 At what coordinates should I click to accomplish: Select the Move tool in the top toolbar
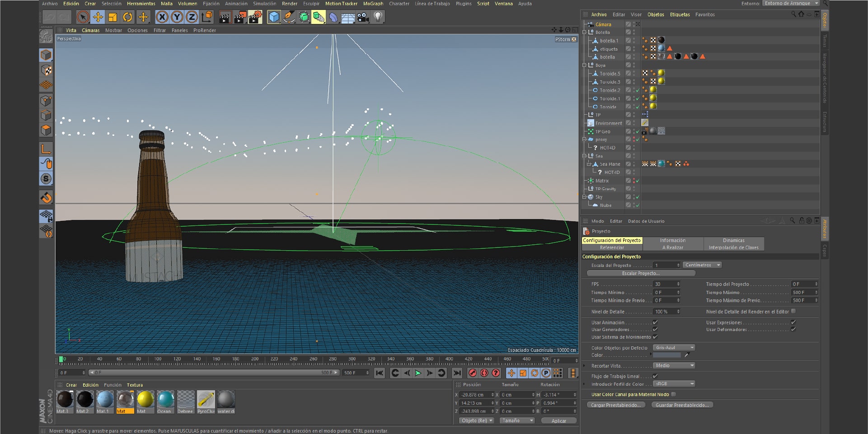(99, 17)
